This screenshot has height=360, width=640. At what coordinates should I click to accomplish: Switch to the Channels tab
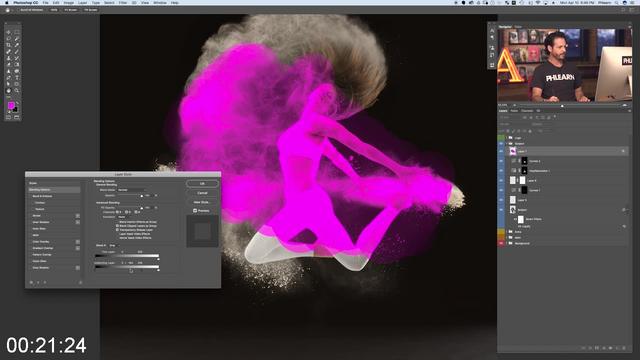pos(527,111)
